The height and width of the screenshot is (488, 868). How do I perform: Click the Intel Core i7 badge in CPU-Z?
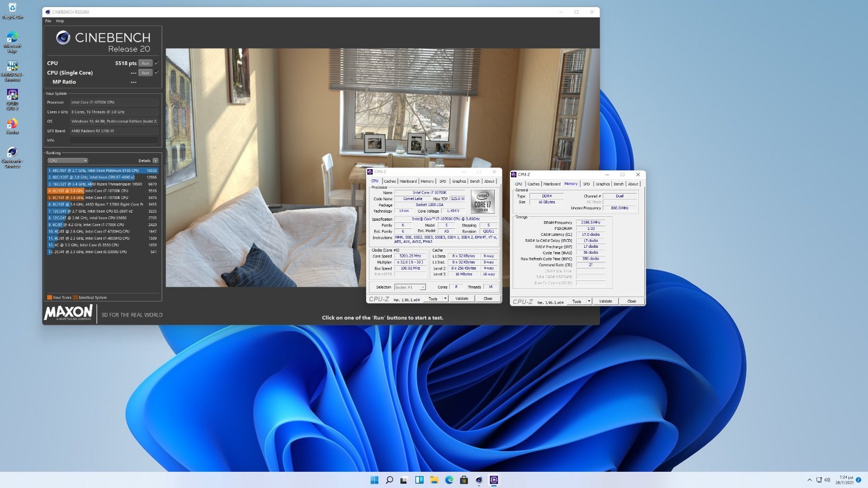click(482, 201)
